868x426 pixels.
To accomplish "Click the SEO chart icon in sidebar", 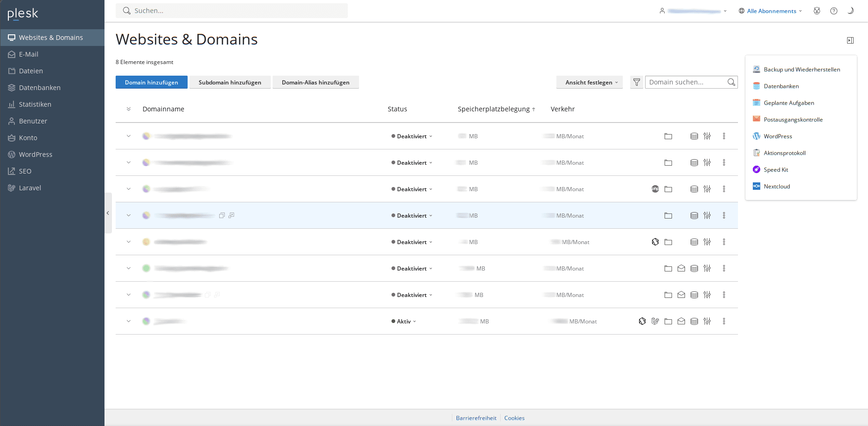I will (x=12, y=171).
